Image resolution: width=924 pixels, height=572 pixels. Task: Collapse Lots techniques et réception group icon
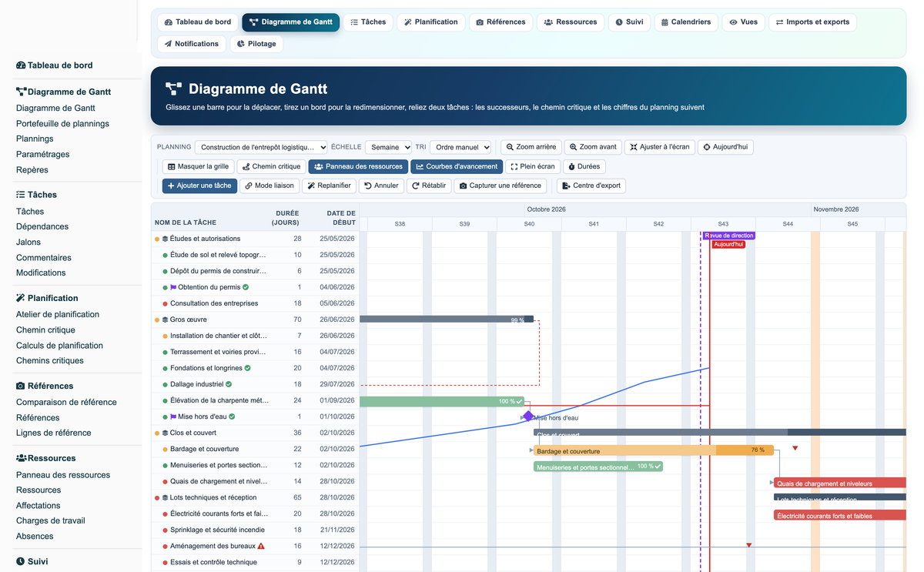165,497
